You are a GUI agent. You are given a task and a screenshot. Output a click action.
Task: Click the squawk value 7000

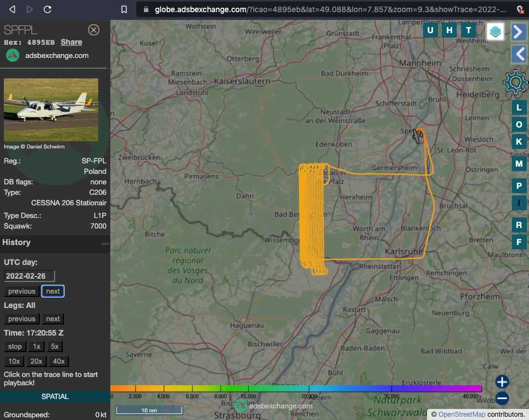(98, 226)
